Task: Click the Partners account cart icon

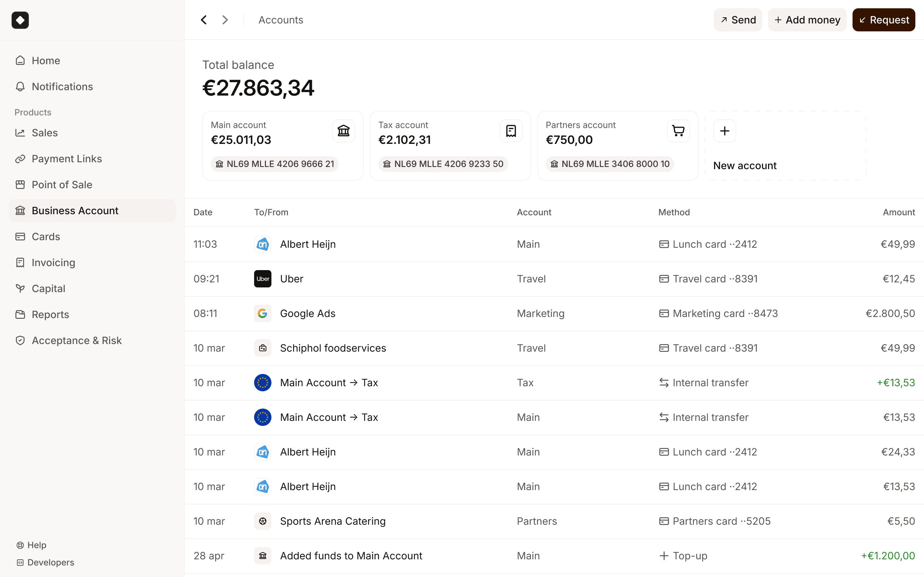Action: pos(678,131)
